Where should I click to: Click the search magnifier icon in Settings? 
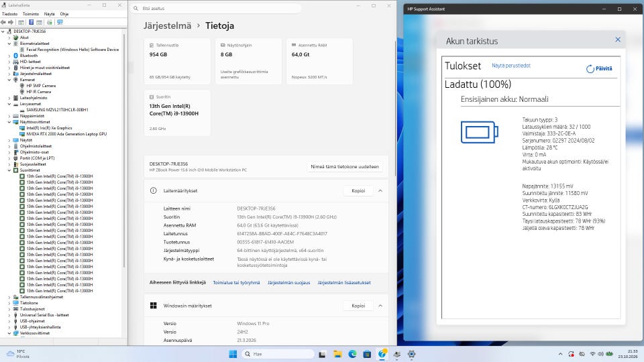(x=136, y=8)
